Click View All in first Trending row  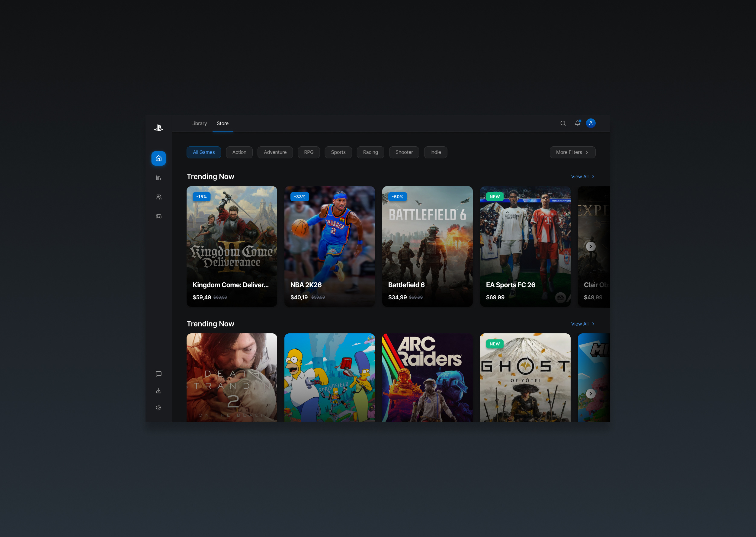pos(583,176)
